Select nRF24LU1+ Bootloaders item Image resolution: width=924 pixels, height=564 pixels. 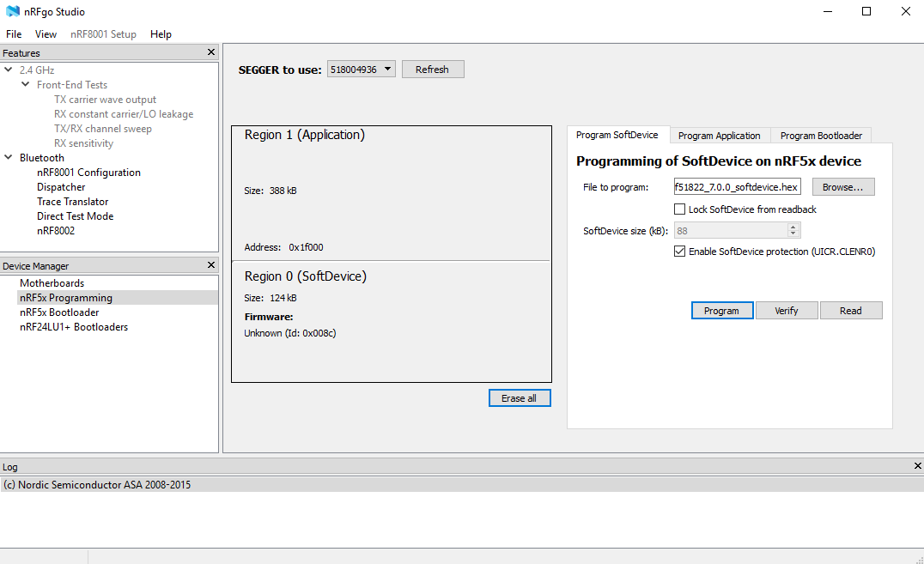click(74, 327)
